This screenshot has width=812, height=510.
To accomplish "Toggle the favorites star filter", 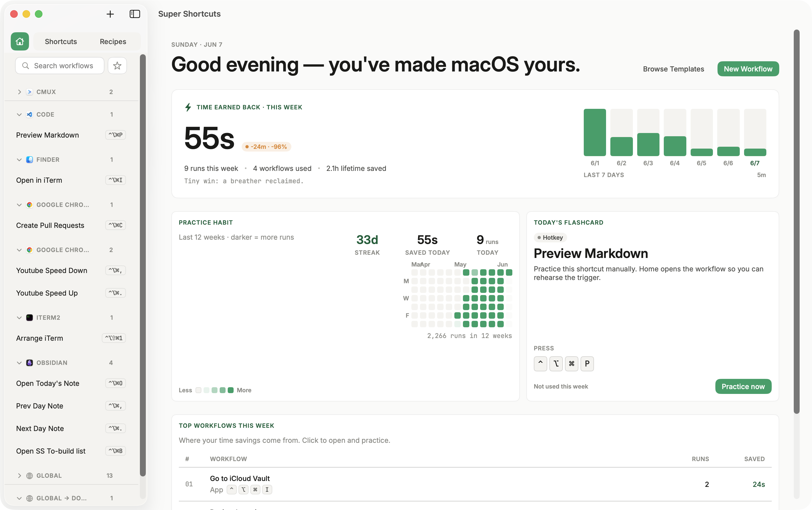I will [117, 66].
